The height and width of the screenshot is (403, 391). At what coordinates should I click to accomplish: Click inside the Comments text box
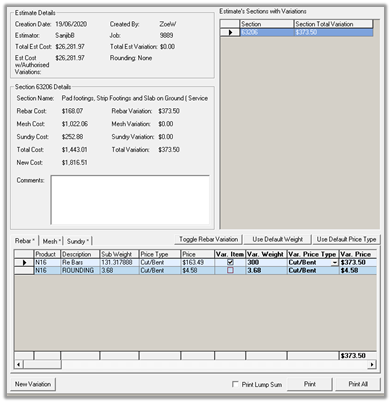[x=130, y=200]
